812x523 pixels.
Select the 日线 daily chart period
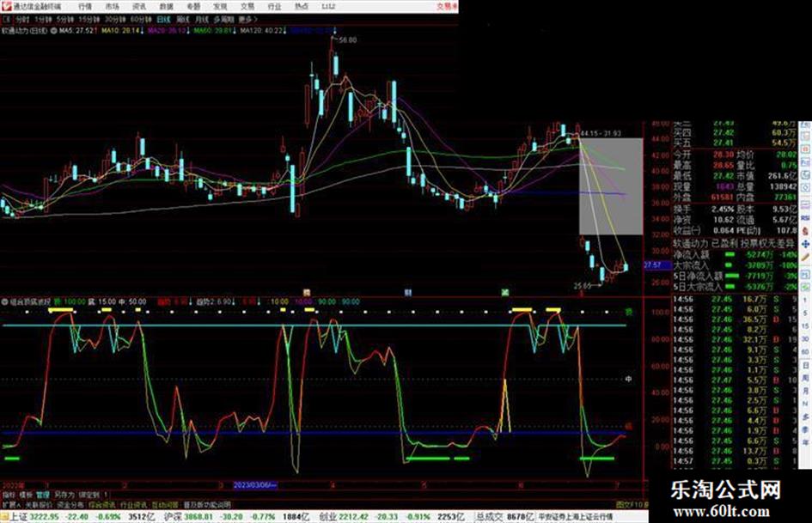click(163, 20)
